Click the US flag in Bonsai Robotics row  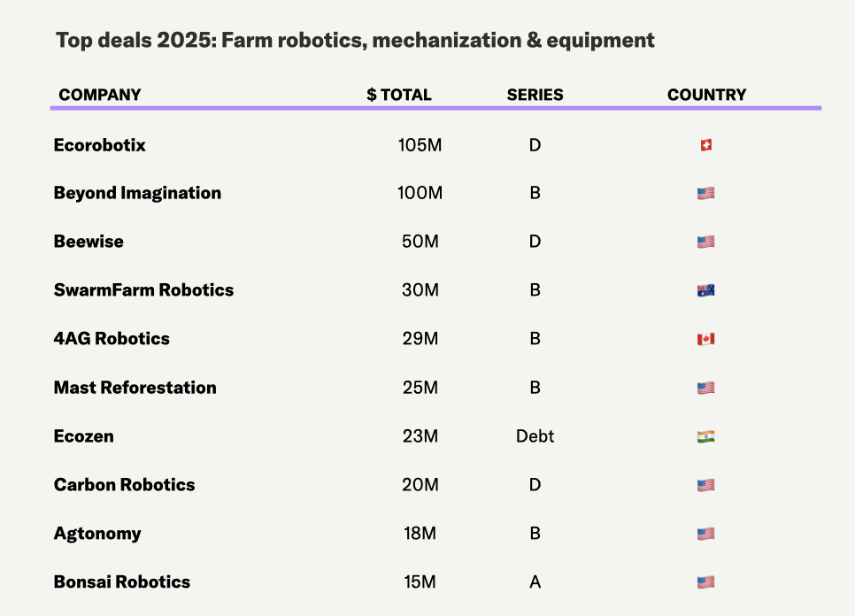click(705, 582)
